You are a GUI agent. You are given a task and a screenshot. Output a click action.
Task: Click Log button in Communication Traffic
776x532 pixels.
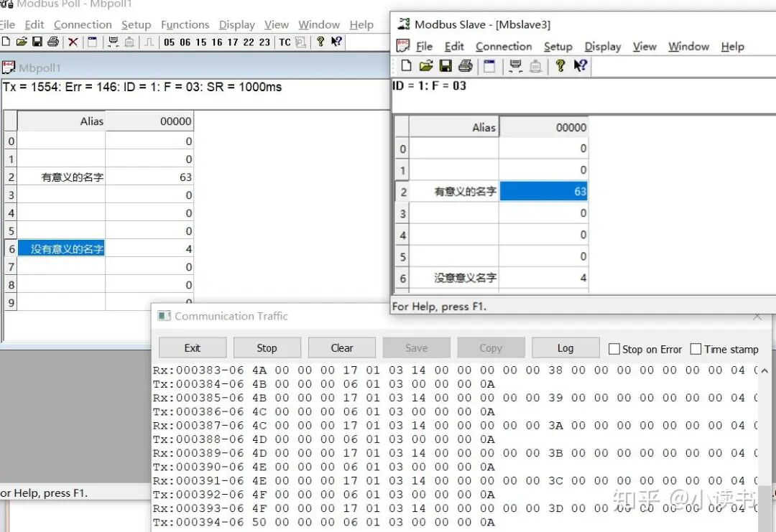coord(565,347)
